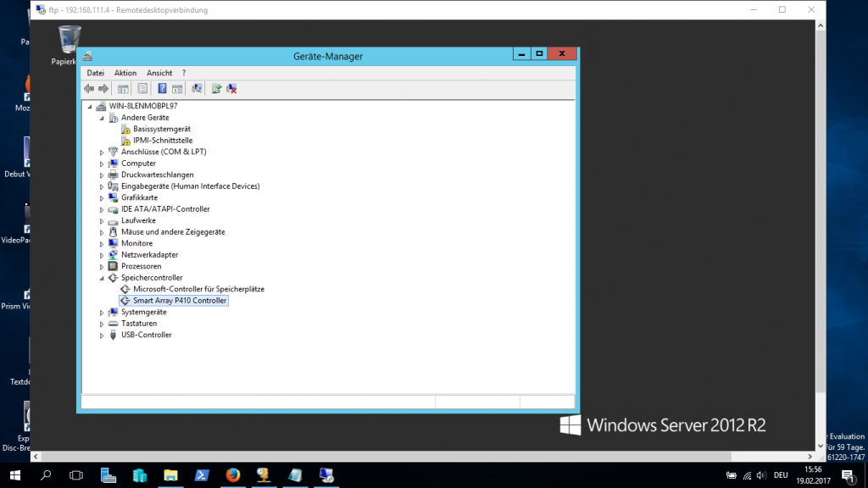Expand the Prozessoren category
This screenshot has width=868, height=488.
pos(102,267)
